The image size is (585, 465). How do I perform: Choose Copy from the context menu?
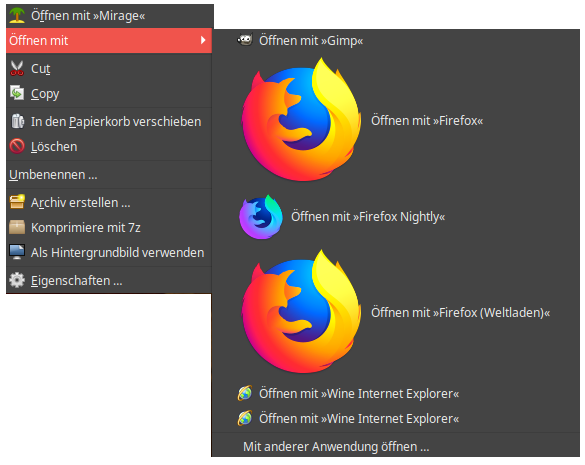pyautogui.click(x=109, y=93)
